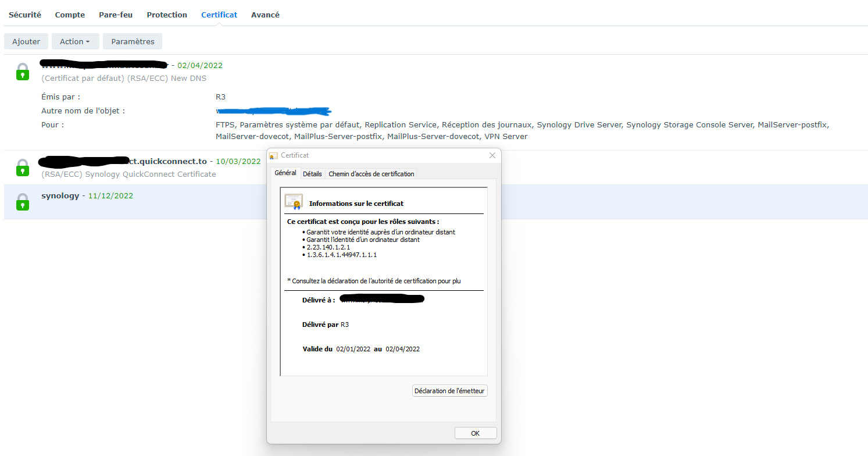868x456 pixels.
Task: Click the Consultez la déclaration note
Action: click(374, 281)
